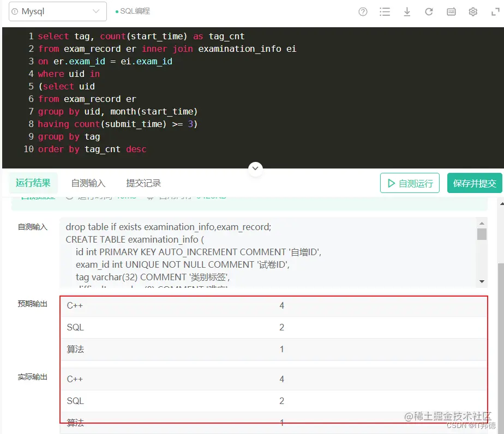The image size is (504, 434).
Task: Click line 7 group by uid clause
Action: click(118, 111)
